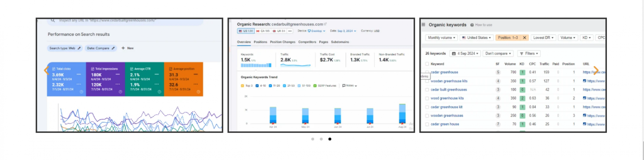The image size is (644, 160).
Task: Switch to the Pages tab
Action: point(323,42)
